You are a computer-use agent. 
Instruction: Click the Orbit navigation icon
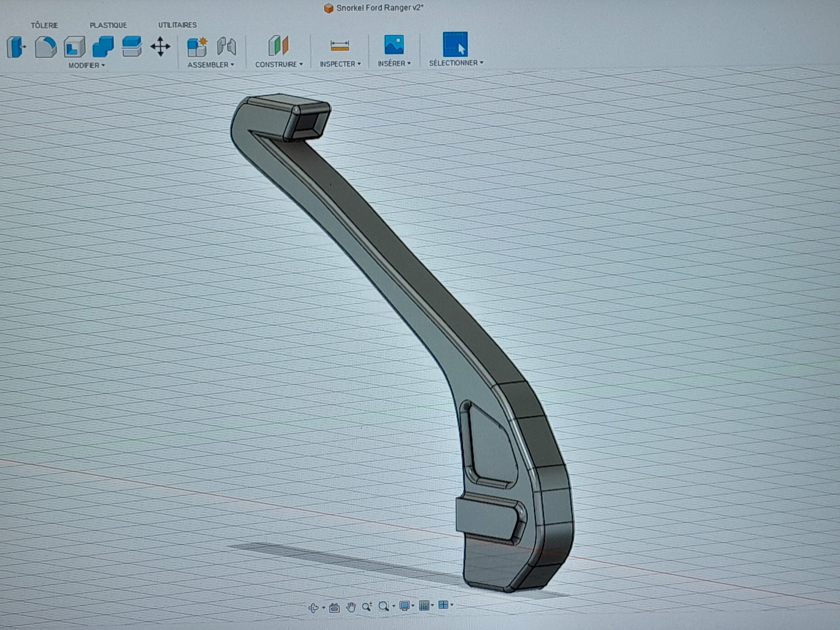pos(313,608)
